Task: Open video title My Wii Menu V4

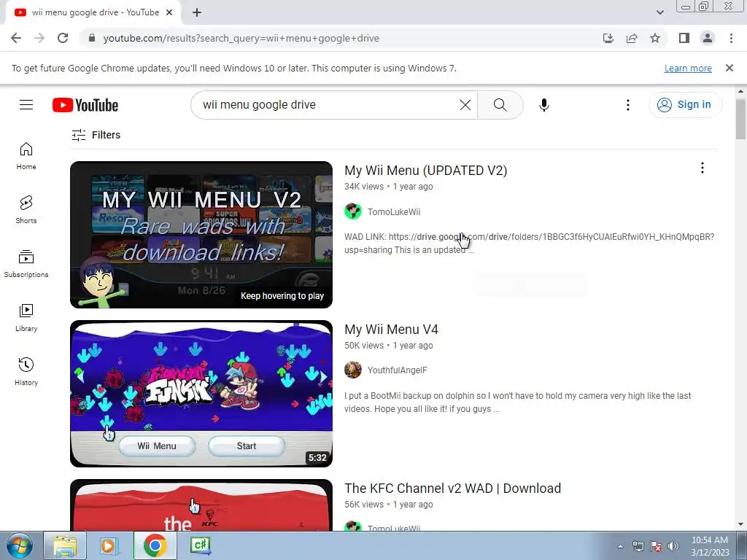Action: (391, 330)
